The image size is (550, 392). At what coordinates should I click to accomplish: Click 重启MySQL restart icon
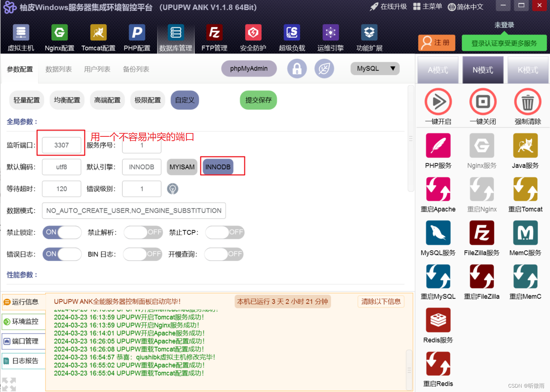click(x=438, y=276)
